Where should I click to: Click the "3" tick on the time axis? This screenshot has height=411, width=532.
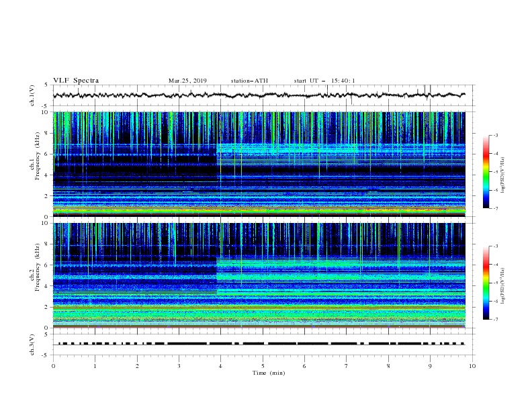[179, 366]
